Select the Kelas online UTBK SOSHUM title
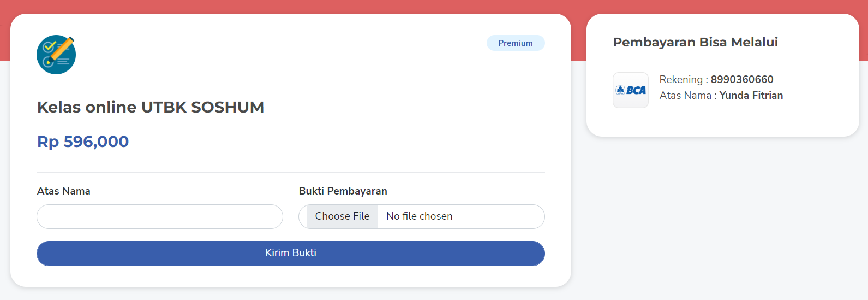The image size is (868, 300). pos(151,107)
